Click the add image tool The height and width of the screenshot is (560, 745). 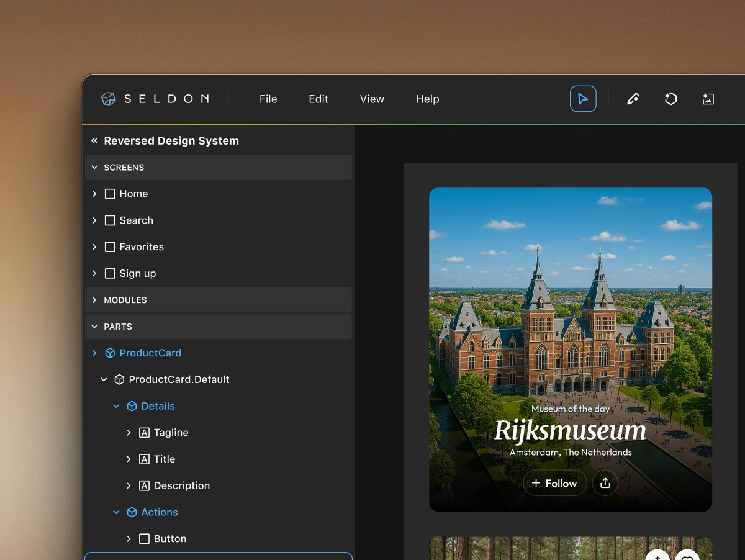coord(708,99)
